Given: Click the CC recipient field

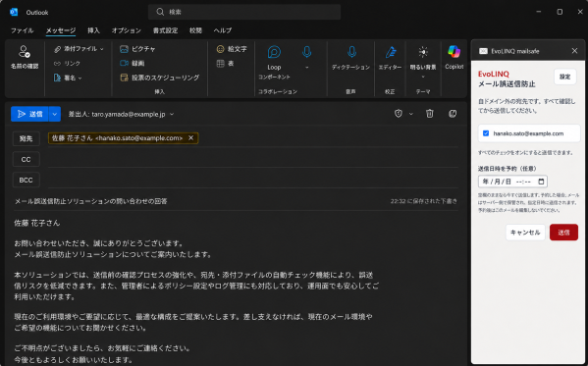Looking at the screenshot, I should (x=252, y=159).
